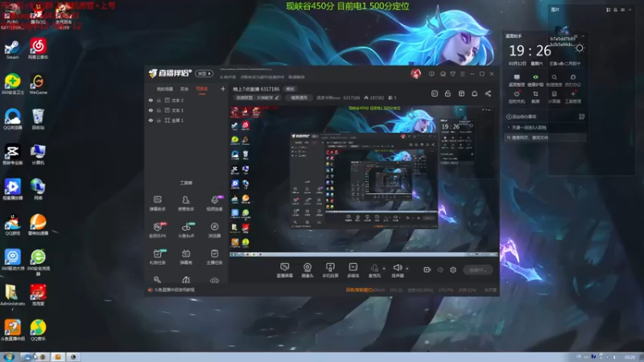Start recording with the camcorder icon
This screenshot has width=644, height=362.
(427, 269)
